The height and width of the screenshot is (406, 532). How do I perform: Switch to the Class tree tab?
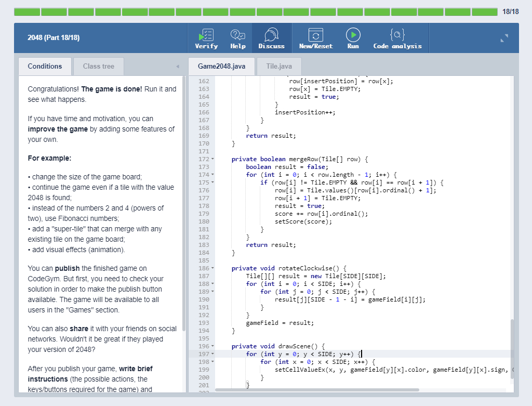click(x=98, y=66)
